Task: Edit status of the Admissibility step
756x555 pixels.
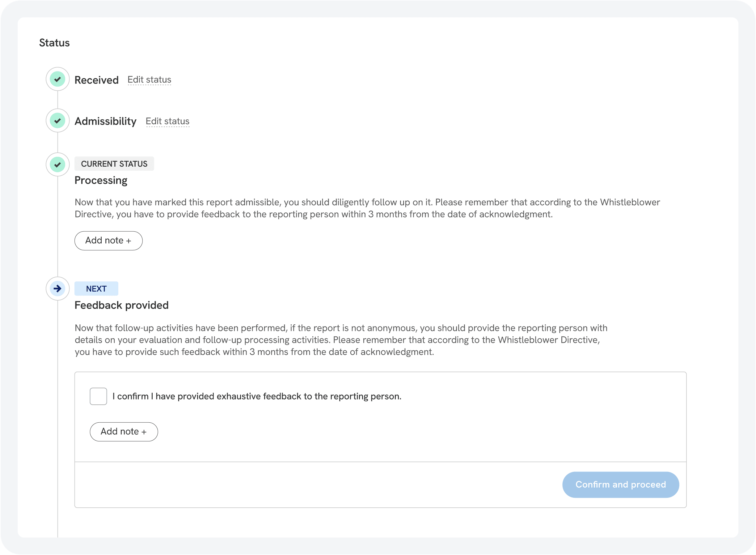Action: tap(167, 121)
